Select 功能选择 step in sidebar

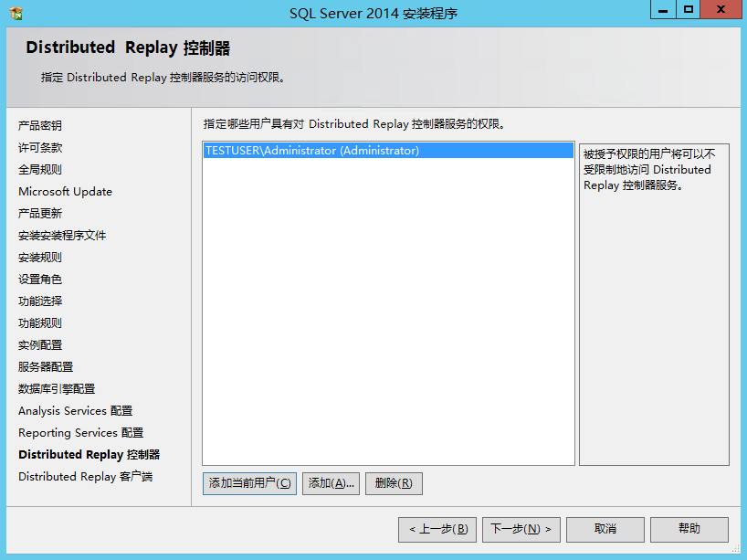click(x=40, y=301)
